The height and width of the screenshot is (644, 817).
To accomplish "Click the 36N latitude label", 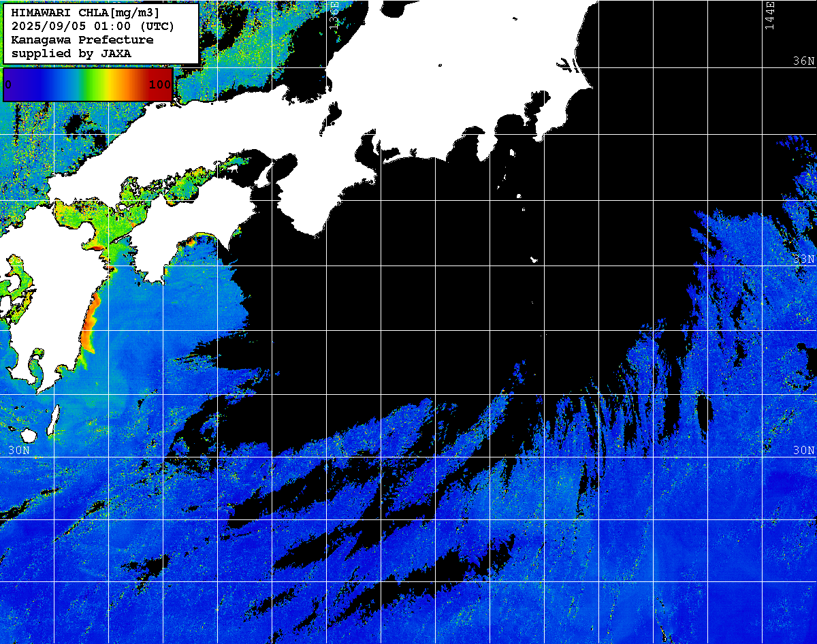I will click(x=803, y=61).
